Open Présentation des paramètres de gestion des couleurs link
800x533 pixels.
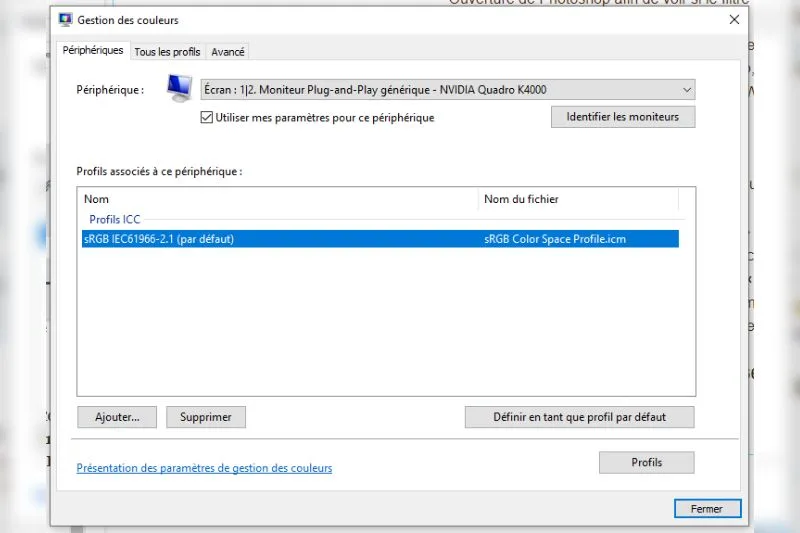pos(204,468)
